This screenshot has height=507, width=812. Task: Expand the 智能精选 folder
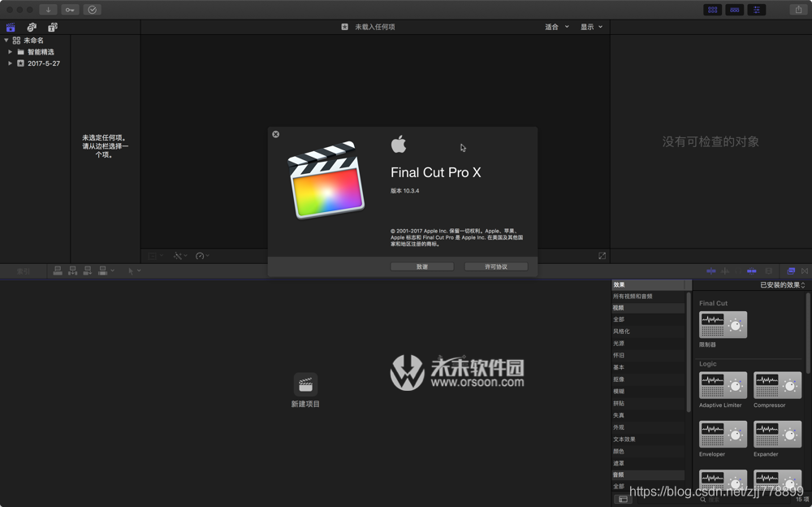pos(10,52)
